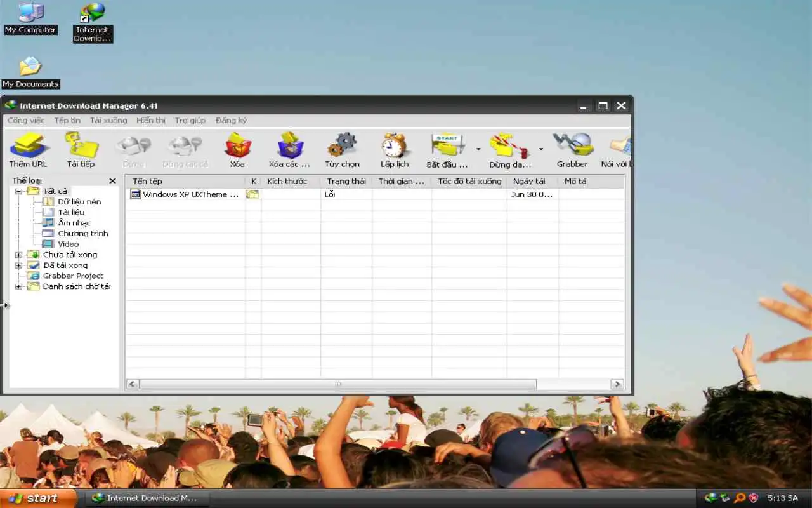
Task: Select Danh sách chờ tải tree item
Action: click(x=69, y=286)
